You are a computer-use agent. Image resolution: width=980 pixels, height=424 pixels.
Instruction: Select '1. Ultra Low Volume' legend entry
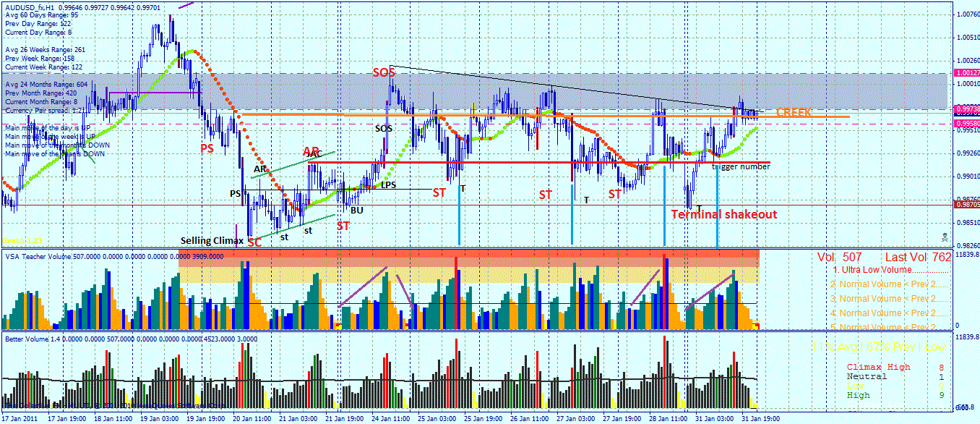point(889,269)
